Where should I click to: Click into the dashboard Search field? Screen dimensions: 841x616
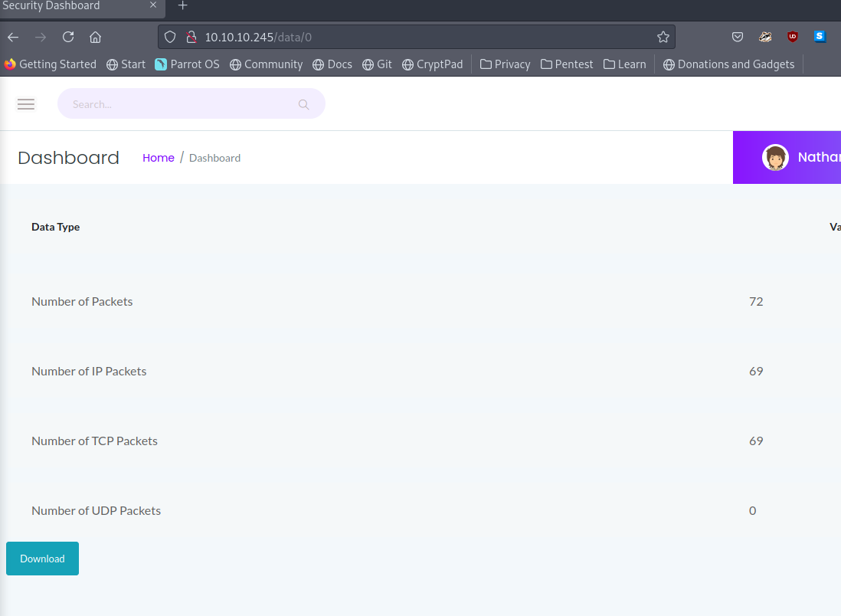(180, 104)
